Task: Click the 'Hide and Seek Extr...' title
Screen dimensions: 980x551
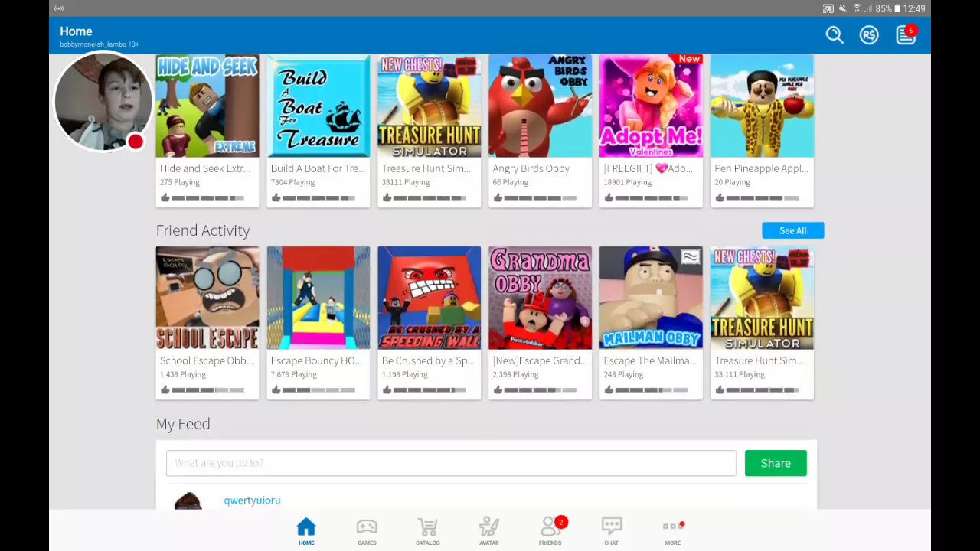Action: 205,168
